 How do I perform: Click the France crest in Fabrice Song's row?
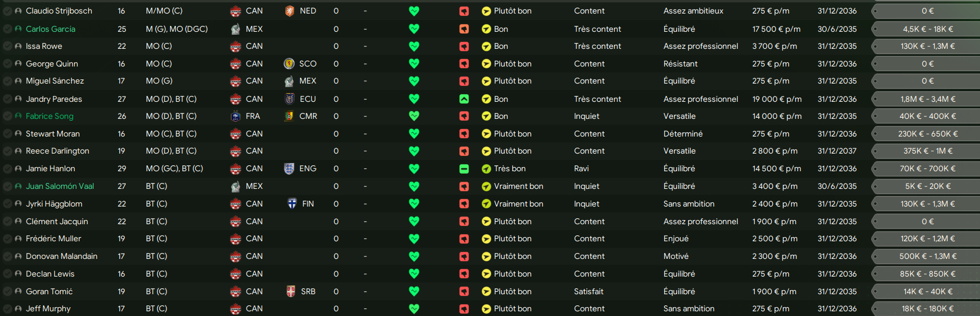[236, 117]
